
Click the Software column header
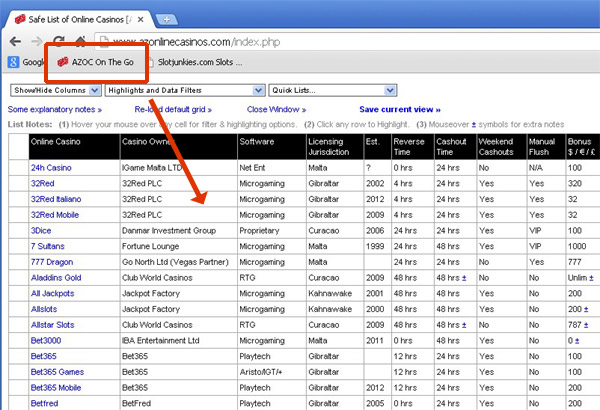[272, 147]
